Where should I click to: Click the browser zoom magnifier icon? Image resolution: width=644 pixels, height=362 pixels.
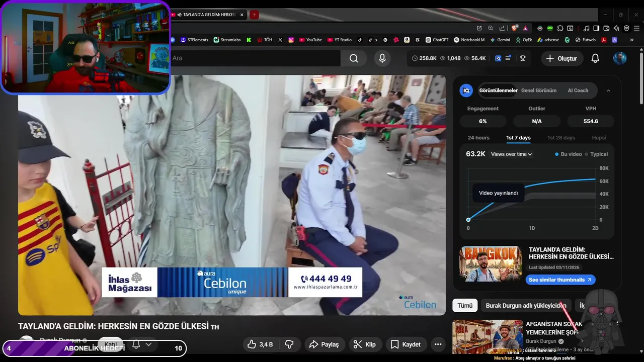coord(491,28)
